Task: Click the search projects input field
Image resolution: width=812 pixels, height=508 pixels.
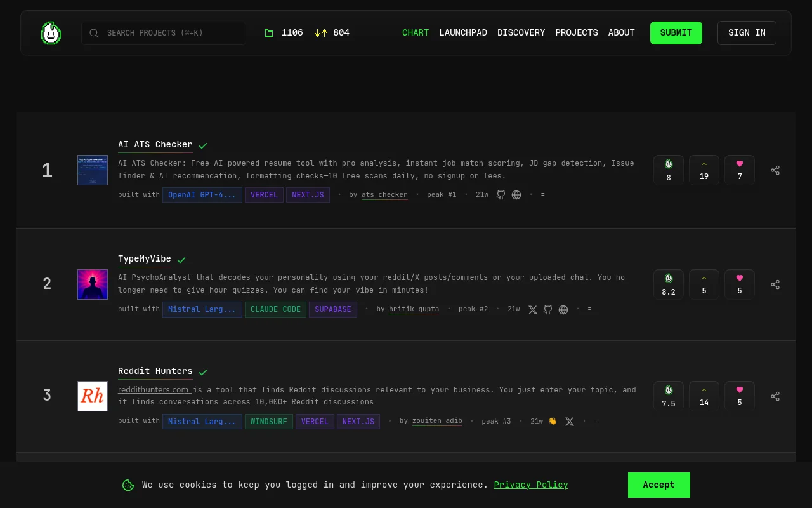Action: [x=164, y=33]
